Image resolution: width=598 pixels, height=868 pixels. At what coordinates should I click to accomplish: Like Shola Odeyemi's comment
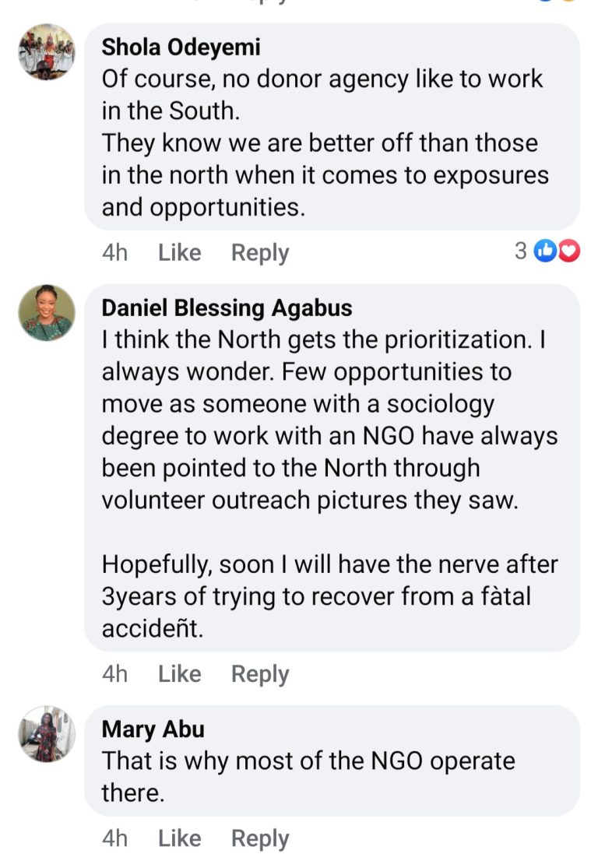coord(179,253)
